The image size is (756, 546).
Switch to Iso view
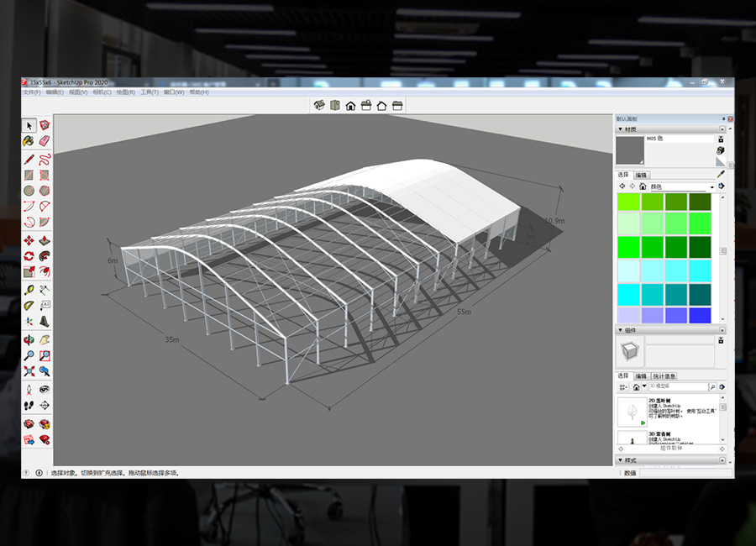click(x=319, y=105)
